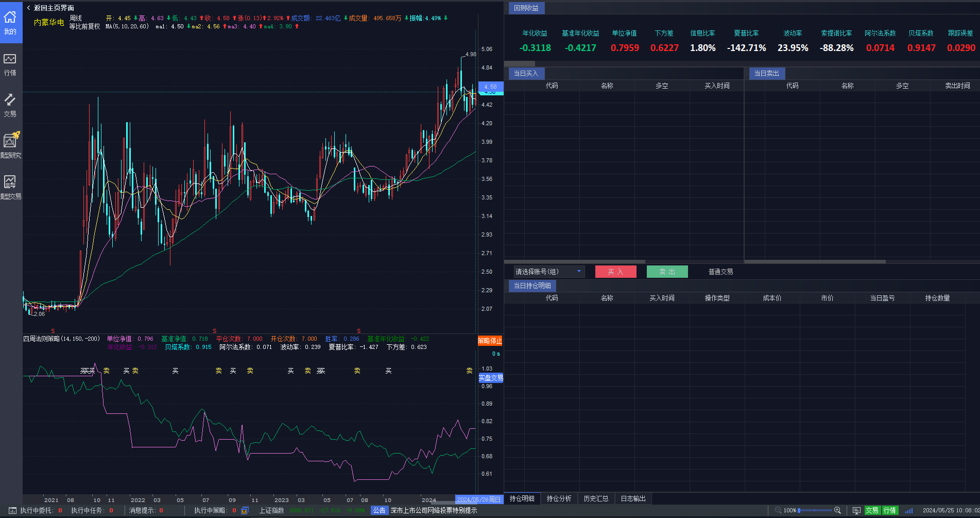
Task: Open the 等比前复权 adjustment selector
Action: pyautogui.click(x=84, y=26)
